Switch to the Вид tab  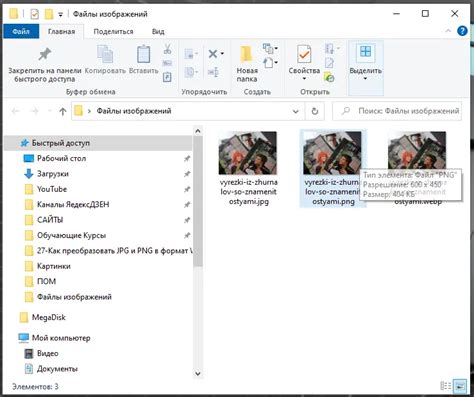click(158, 31)
